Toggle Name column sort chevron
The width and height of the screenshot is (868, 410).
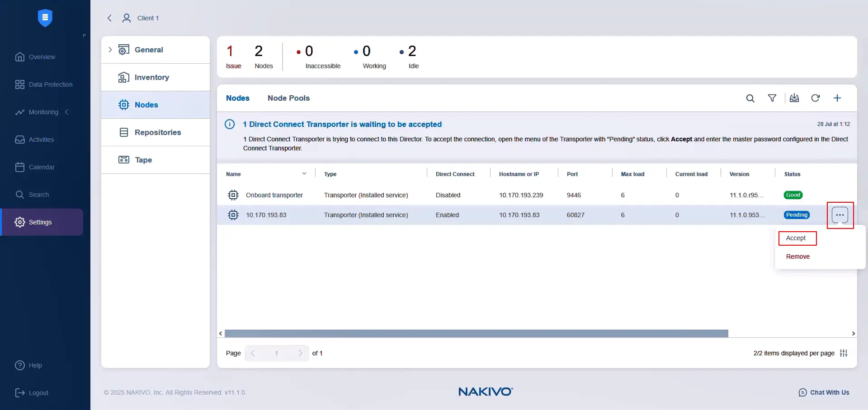pyautogui.click(x=304, y=174)
